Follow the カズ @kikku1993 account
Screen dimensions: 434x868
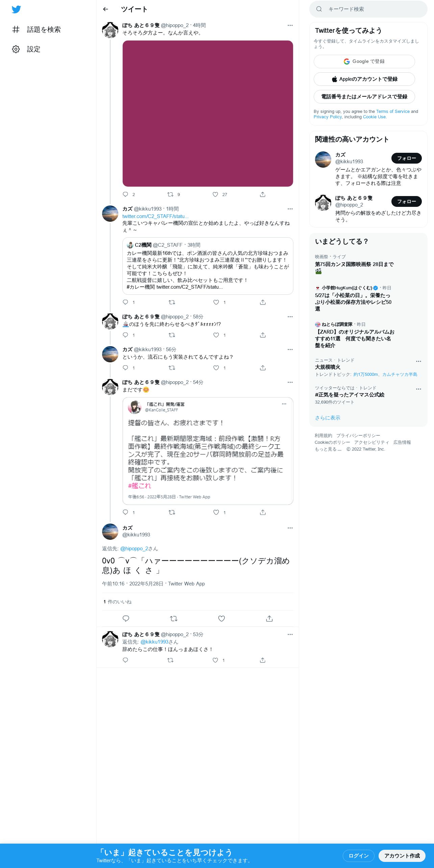407,158
